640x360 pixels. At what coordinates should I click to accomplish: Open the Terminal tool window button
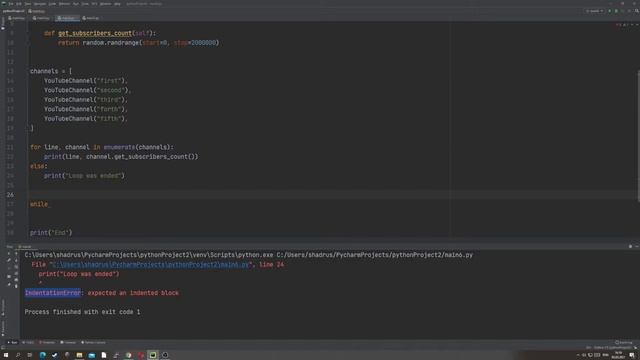point(68,342)
